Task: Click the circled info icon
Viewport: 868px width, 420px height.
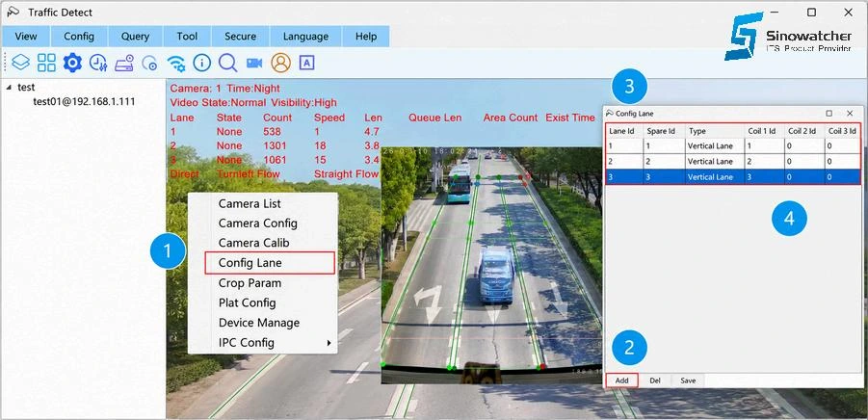Action: point(202,63)
